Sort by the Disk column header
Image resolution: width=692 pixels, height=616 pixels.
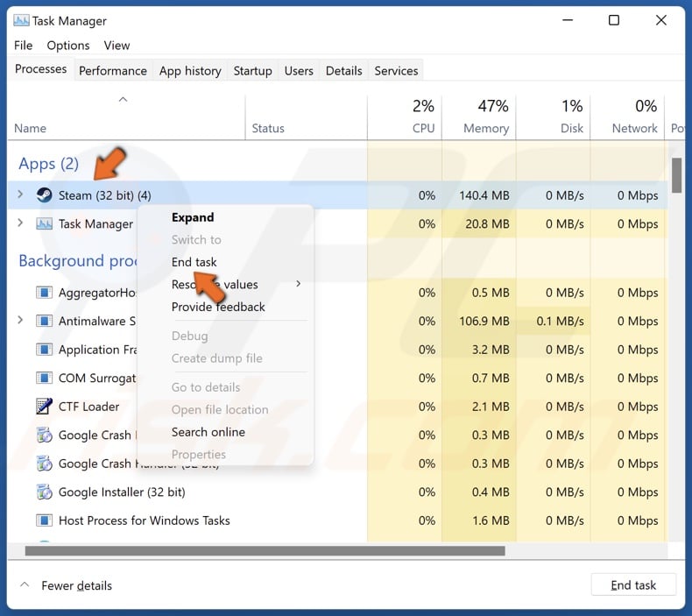click(553, 117)
